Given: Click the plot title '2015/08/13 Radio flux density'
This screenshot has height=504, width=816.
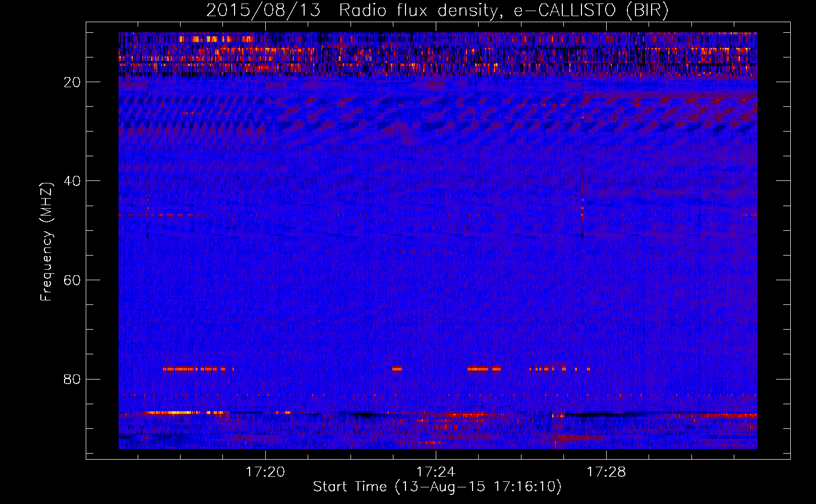Looking at the screenshot, I should pos(437,10).
